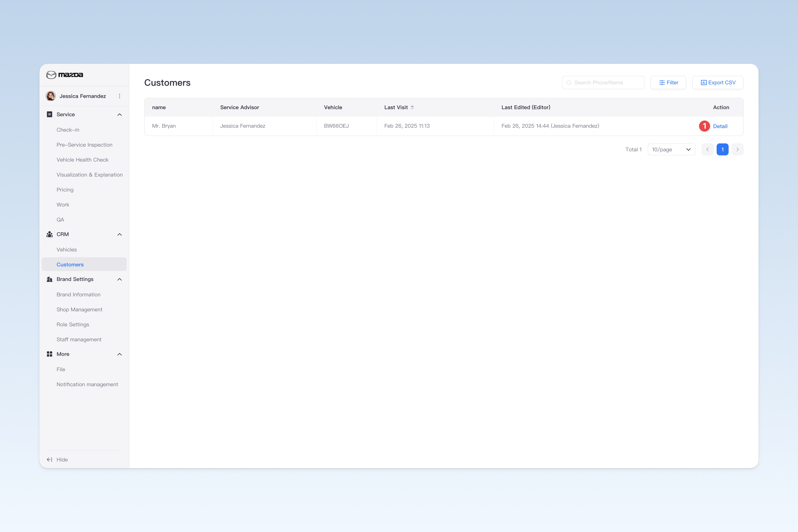Click the CRM people icon
Viewport: 798px width, 532px height.
(49, 234)
